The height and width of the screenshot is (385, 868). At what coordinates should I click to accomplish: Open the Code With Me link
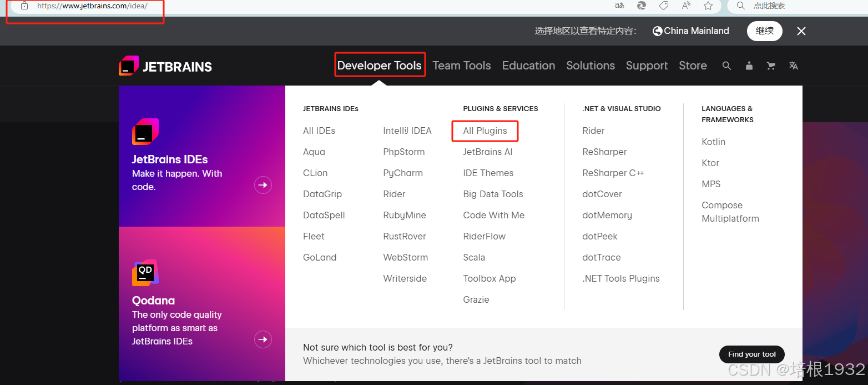point(494,216)
